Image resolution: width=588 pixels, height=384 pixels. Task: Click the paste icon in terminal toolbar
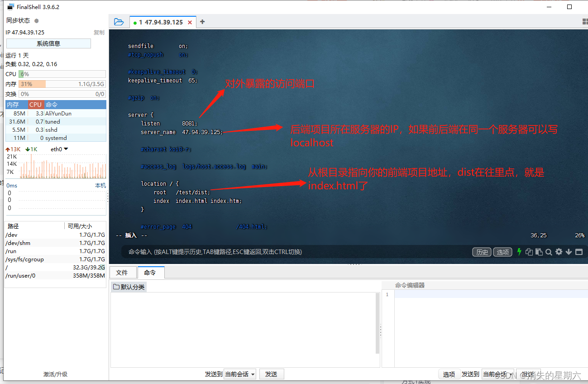pos(539,252)
